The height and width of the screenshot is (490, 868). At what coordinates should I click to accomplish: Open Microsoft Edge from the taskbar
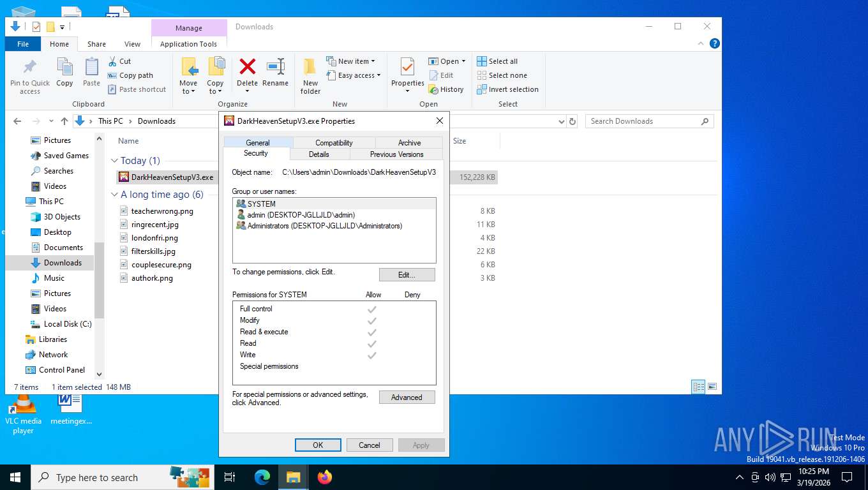[262, 477]
